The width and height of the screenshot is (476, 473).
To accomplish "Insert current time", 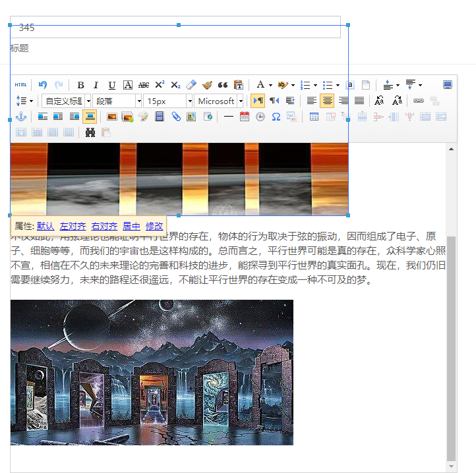I will coord(260,117).
